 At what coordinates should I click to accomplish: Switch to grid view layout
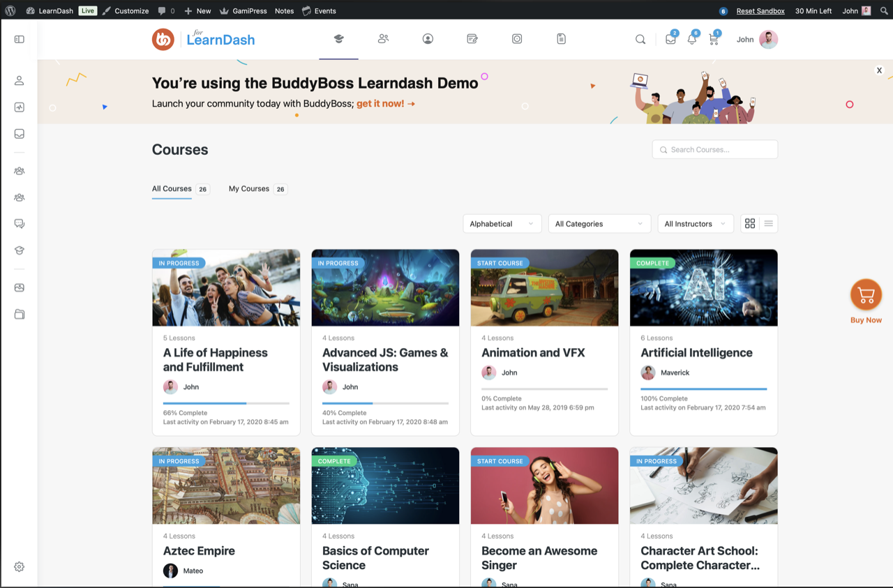(750, 224)
